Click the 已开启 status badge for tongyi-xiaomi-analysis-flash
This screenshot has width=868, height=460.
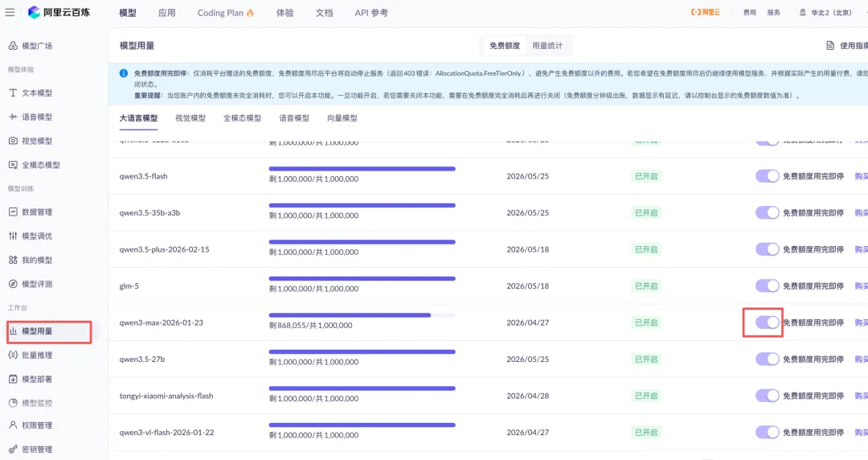[646, 396]
